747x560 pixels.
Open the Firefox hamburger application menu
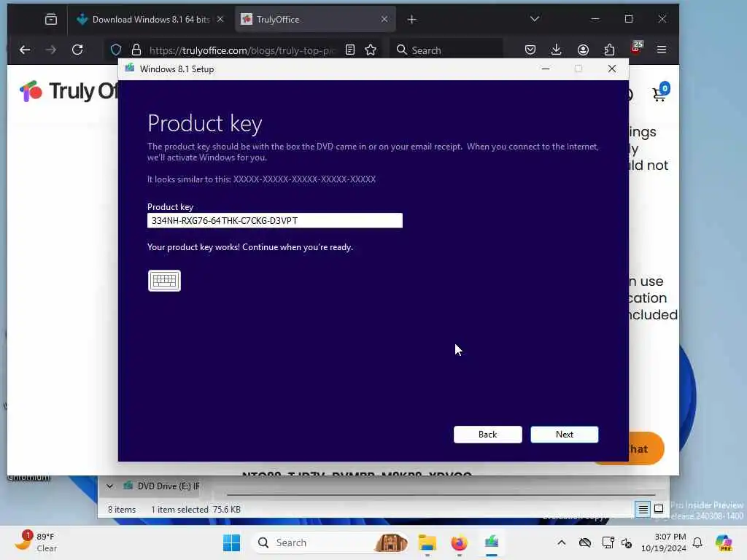click(x=662, y=50)
